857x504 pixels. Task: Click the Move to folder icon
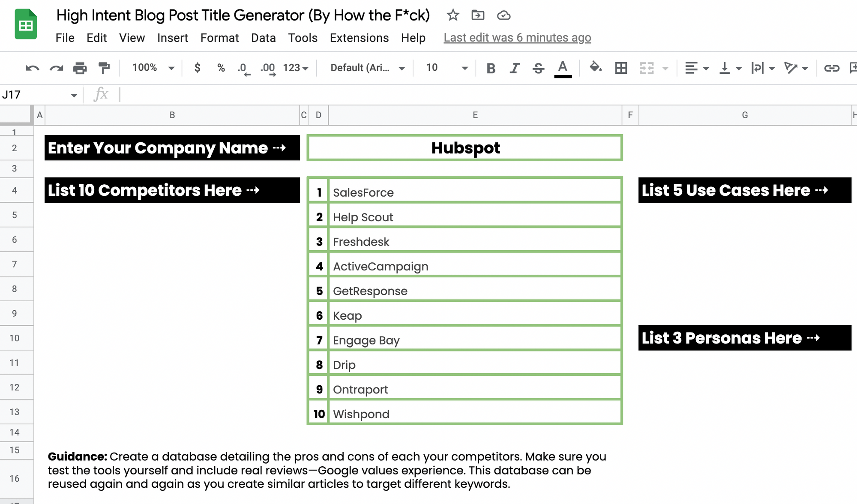pyautogui.click(x=478, y=15)
